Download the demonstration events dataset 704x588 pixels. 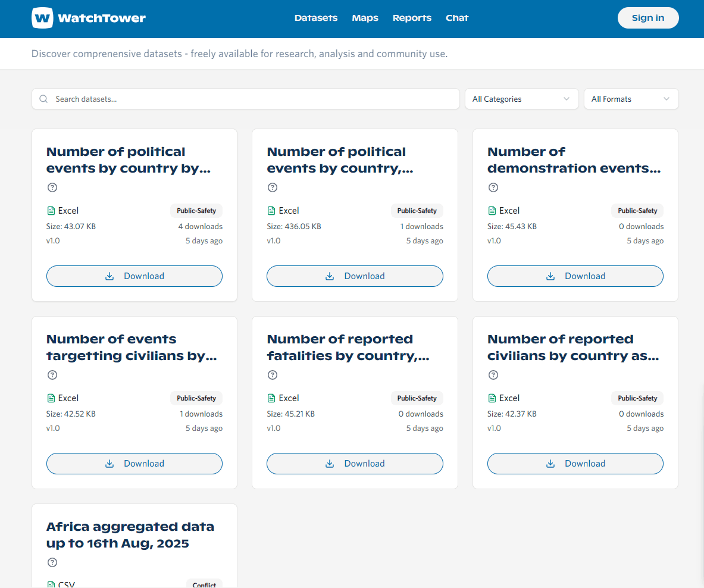pos(575,276)
